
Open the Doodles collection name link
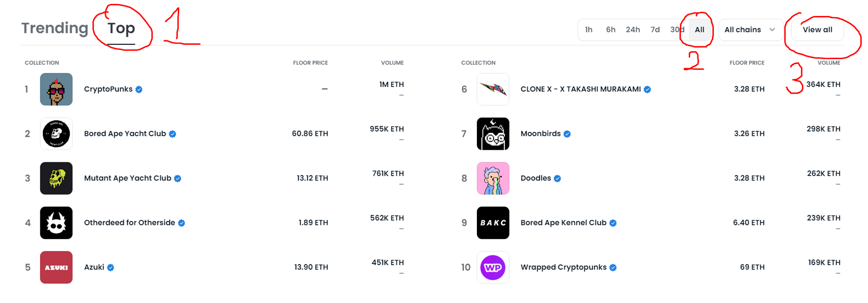pos(536,178)
